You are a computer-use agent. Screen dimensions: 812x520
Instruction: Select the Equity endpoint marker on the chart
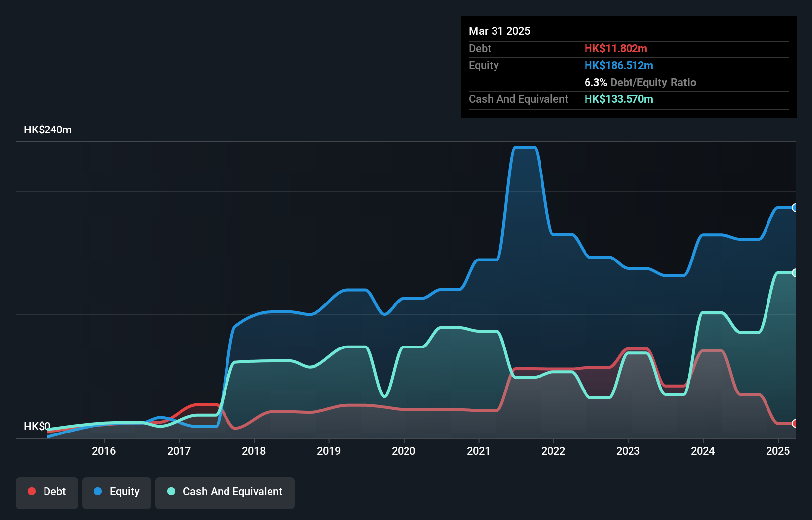point(795,208)
